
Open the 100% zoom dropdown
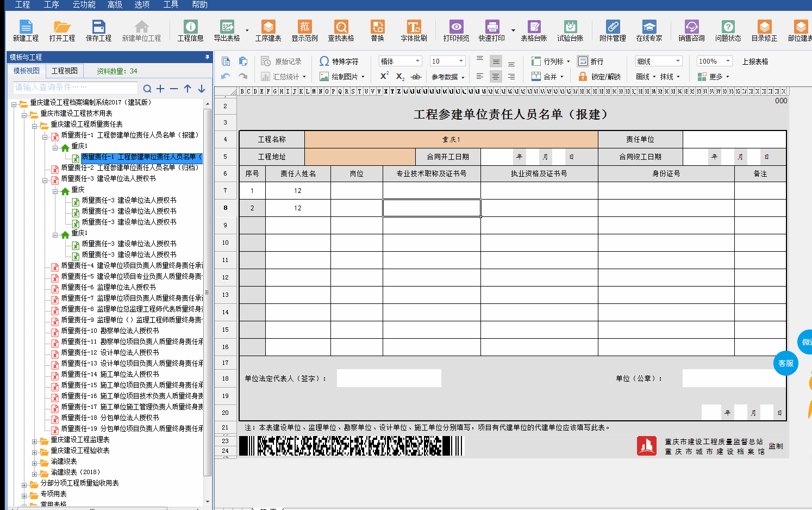point(728,61)
